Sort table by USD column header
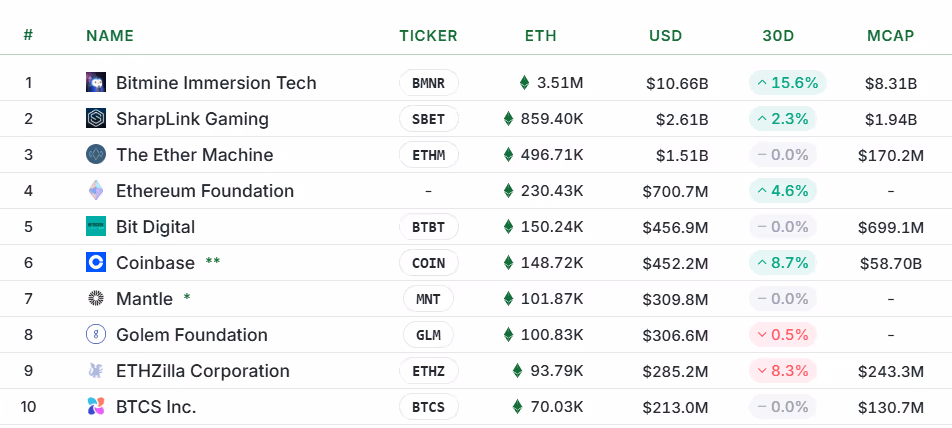The height and width of the screenshot is (428, 952). 665,36
